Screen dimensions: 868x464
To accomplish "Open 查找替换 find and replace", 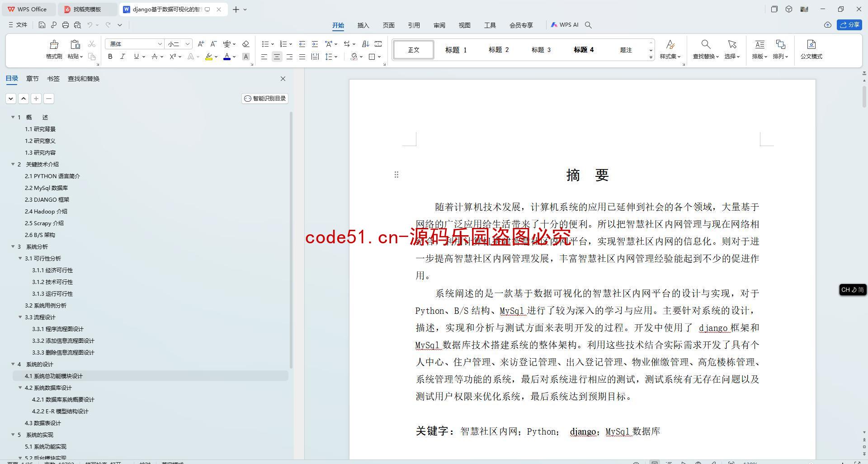I will tap(706, 49).
